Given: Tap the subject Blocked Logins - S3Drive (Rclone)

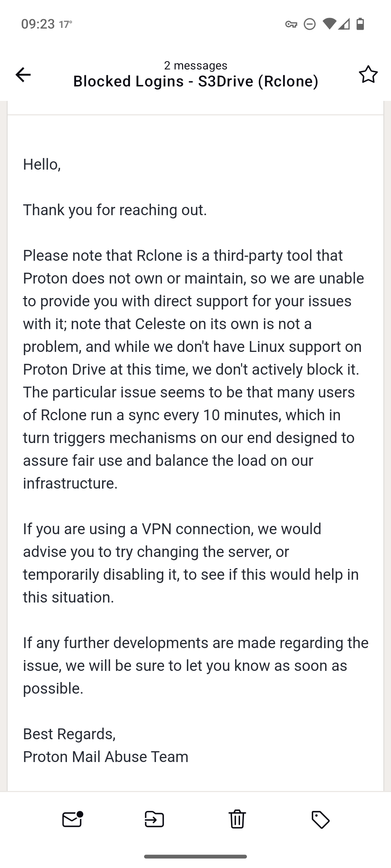Looking at the screenshot, I should [196, 81].
